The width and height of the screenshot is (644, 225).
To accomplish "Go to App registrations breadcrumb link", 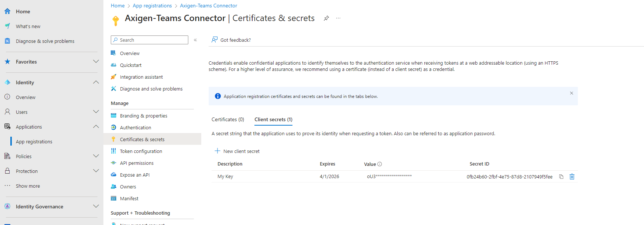I will (x=152, y=6).
